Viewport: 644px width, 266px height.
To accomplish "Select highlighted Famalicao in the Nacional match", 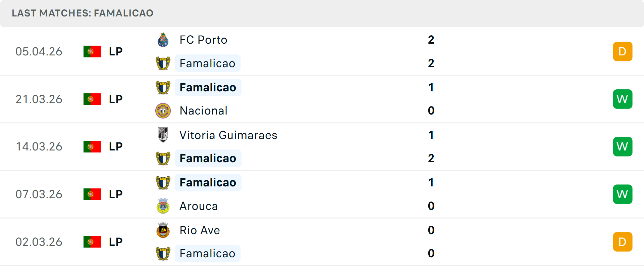I will [208, 87].
